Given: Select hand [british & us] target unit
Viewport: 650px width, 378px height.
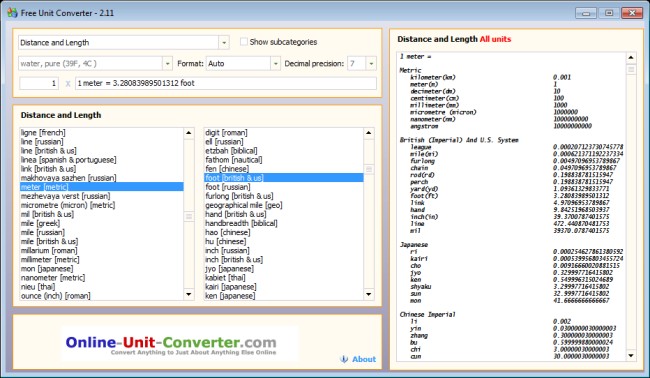Looking at the screenshot, I should tap(284, 214).
